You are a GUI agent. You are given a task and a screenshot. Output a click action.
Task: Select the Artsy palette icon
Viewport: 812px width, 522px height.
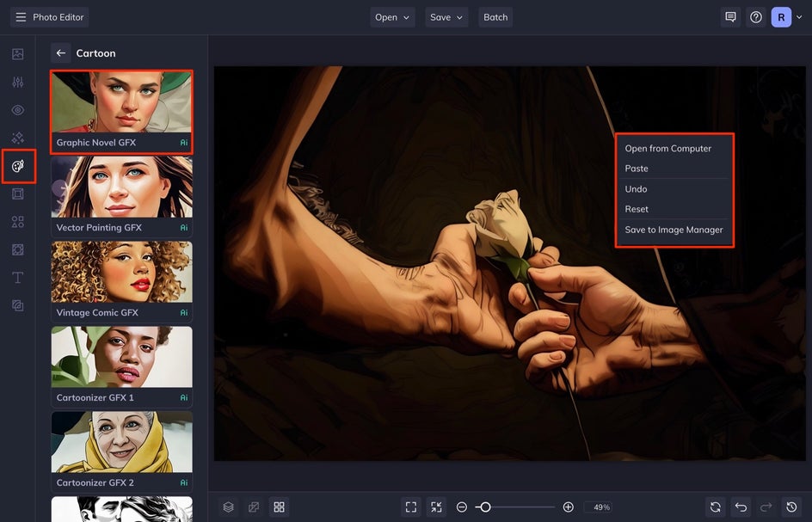pyautogui.click(x=17, y=166)
